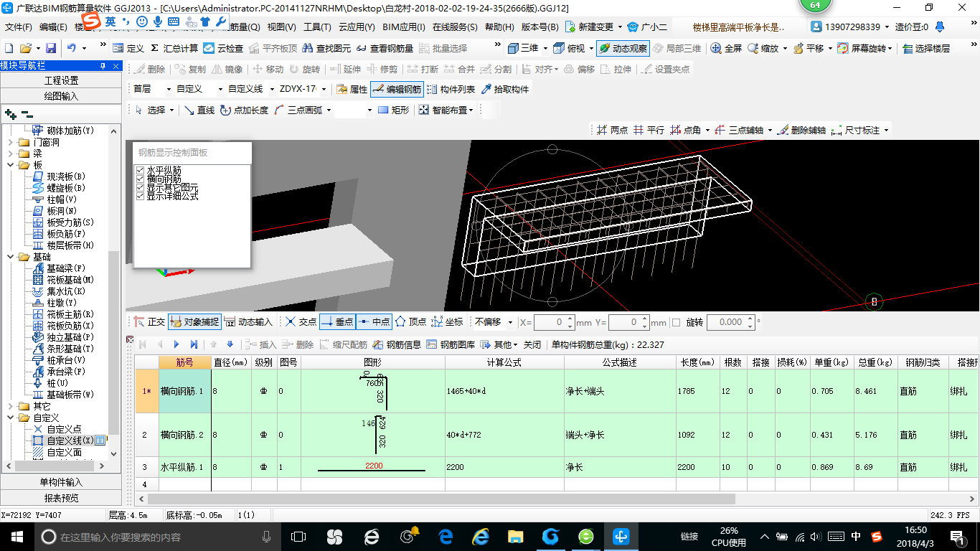
Task: Open 钢筋信息 rebar info
Action: tap(398, 344)
